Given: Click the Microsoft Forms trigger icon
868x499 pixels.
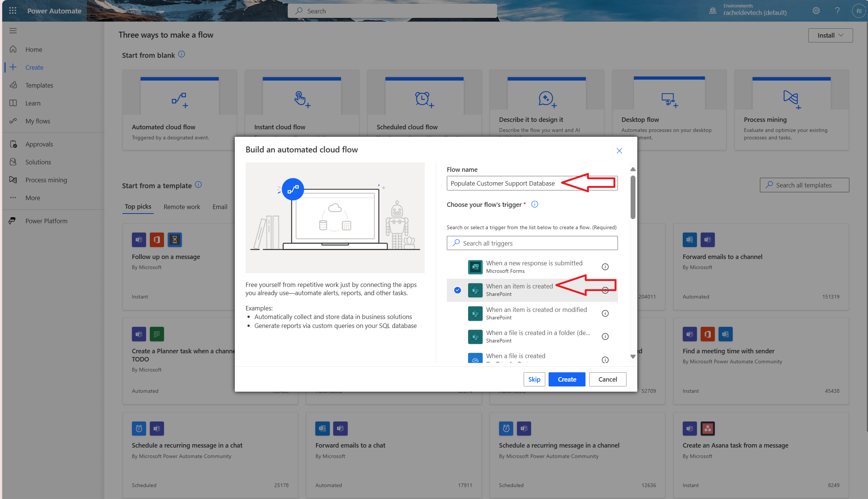Looking at the screenshot, I should tap(475, 267).
